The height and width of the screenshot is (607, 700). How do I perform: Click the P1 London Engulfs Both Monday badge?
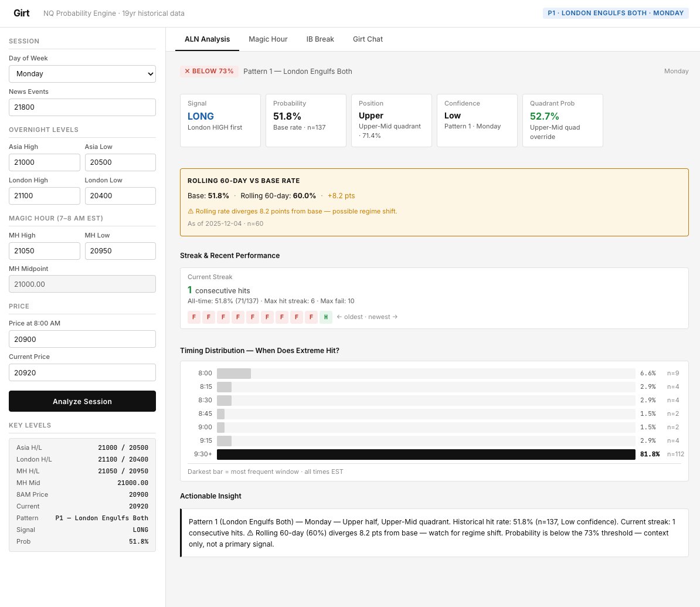point(616,13)
